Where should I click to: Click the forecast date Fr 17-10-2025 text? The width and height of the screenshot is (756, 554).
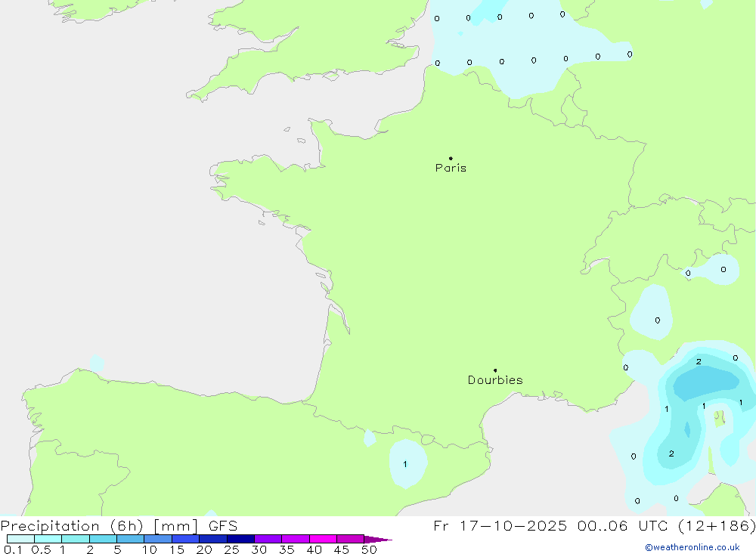pos(500,525)
